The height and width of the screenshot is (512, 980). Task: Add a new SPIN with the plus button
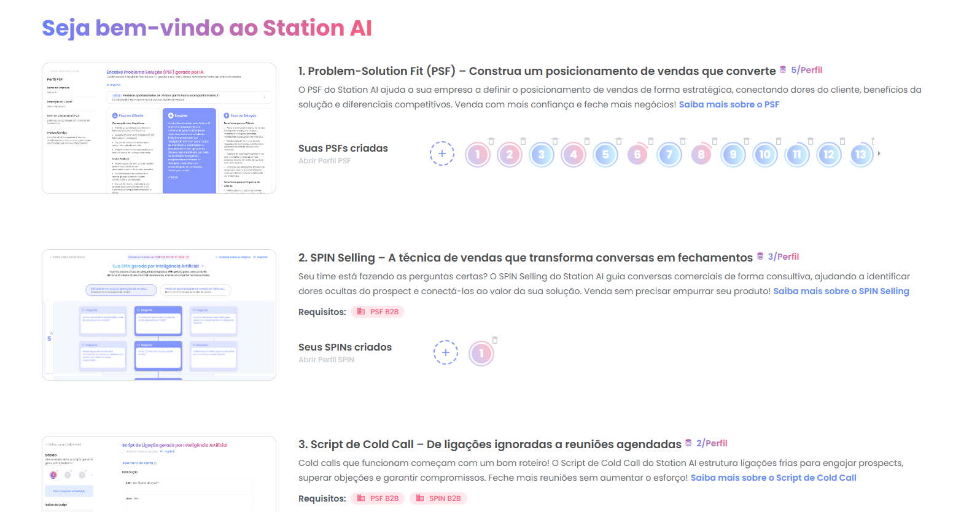tap(446, 352)
